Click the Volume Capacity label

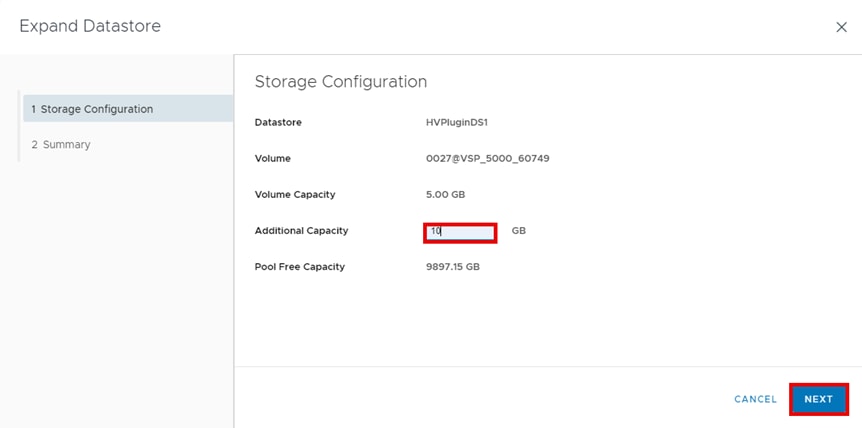(x=295, y=195)
